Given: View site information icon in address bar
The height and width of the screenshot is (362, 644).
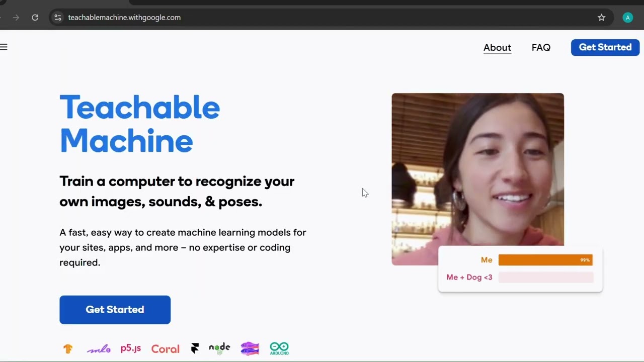Looking at the screenshot, I should (58, 18).
